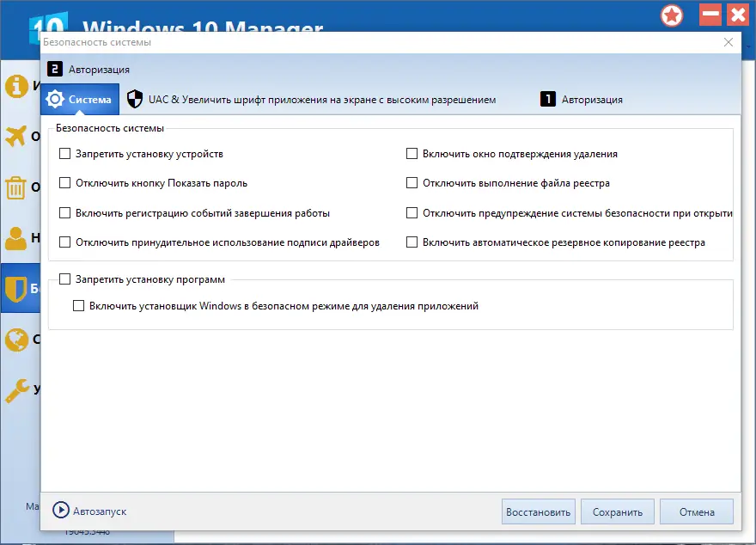
Task: Click the number 1 Авторизация tab icon
Action: coord(548,100)
